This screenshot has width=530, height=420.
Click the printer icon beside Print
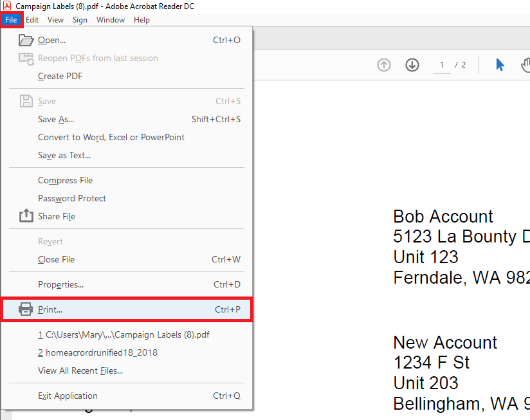coord(26,309)
